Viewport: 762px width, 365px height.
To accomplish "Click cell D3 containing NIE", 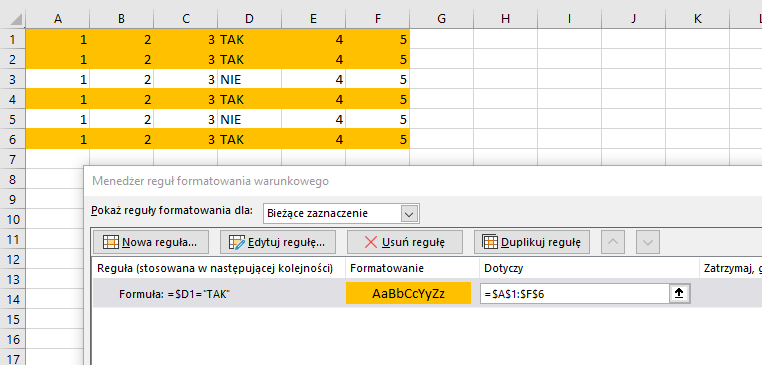I will tap(249, 79).
